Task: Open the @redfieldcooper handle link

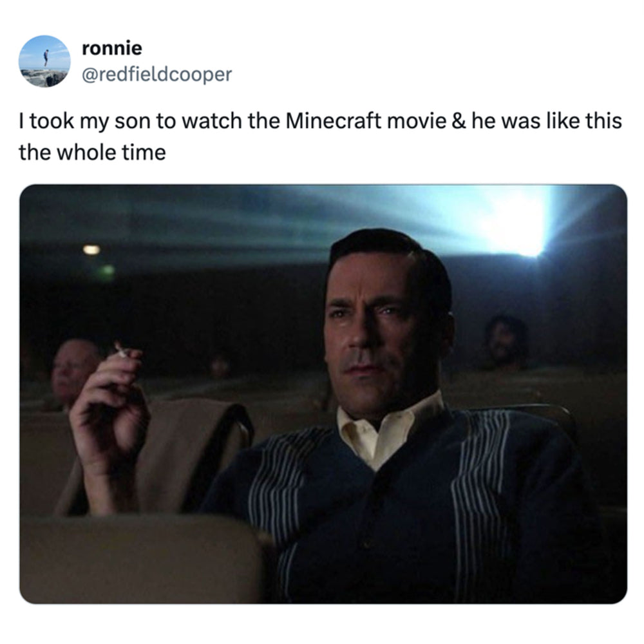Action: click(x=157, y=74)
